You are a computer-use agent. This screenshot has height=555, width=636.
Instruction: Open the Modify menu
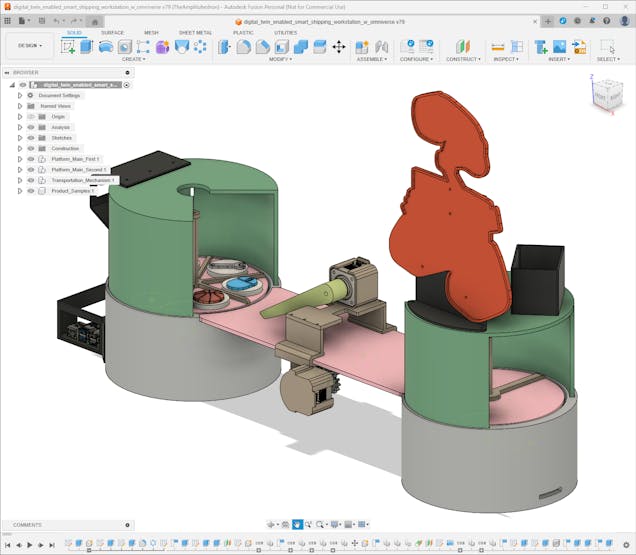click(282, 60)
